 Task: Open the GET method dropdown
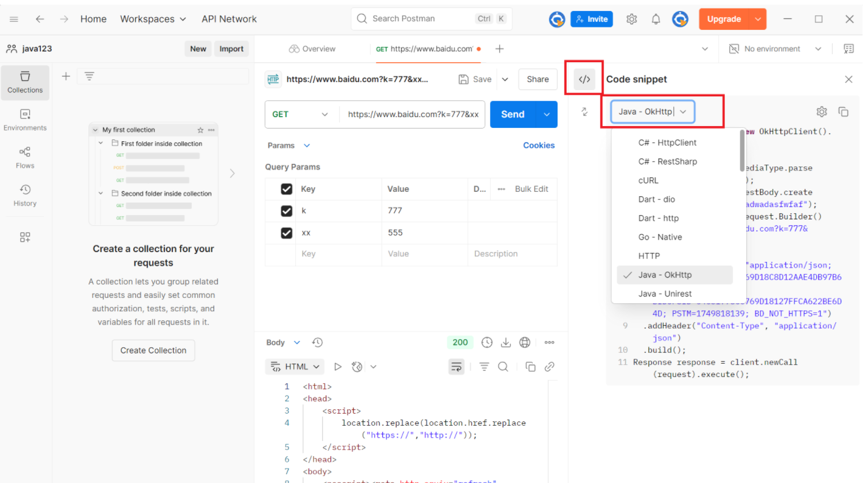coord(300,115)
